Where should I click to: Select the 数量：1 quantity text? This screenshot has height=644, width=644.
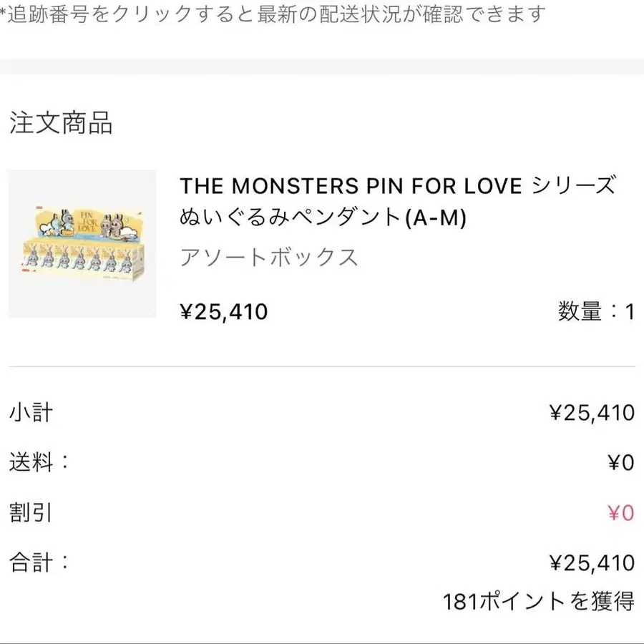[596, 312]
